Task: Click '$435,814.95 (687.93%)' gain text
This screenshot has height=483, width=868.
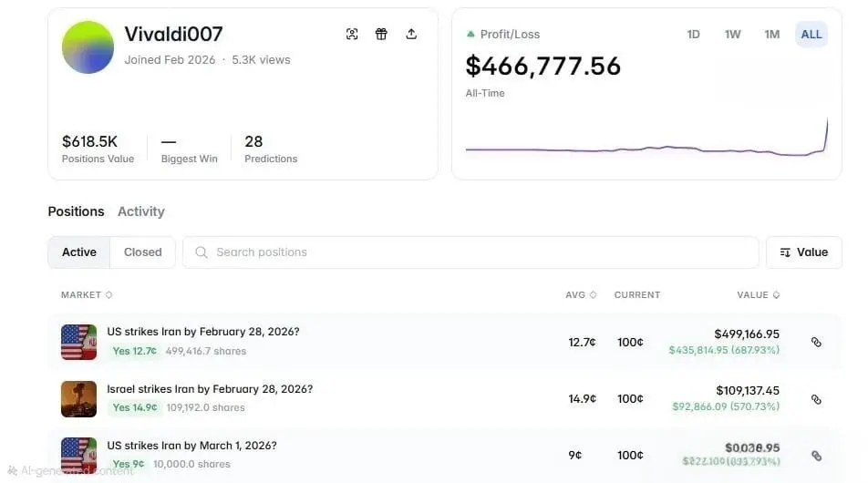Action: (724, 350)
